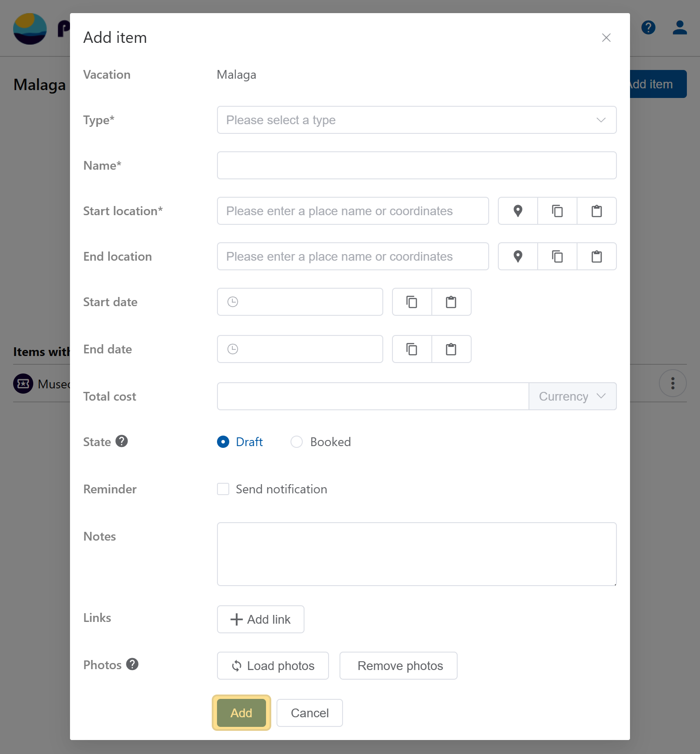Click the Remove photos button
Screen dimensions: 700x754
[398, 666]
